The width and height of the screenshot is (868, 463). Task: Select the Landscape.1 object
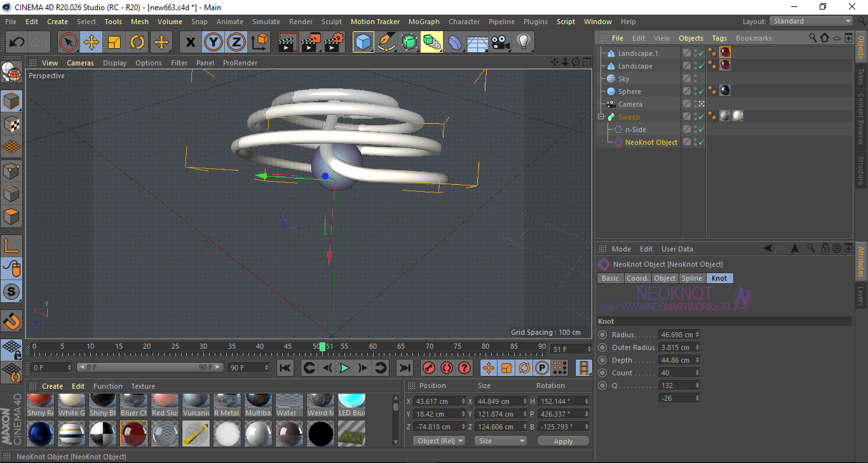coord(638,53)
